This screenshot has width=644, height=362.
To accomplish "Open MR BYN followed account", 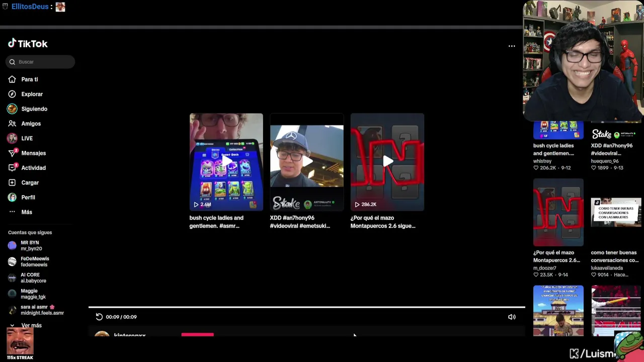I will coord(31,245).
